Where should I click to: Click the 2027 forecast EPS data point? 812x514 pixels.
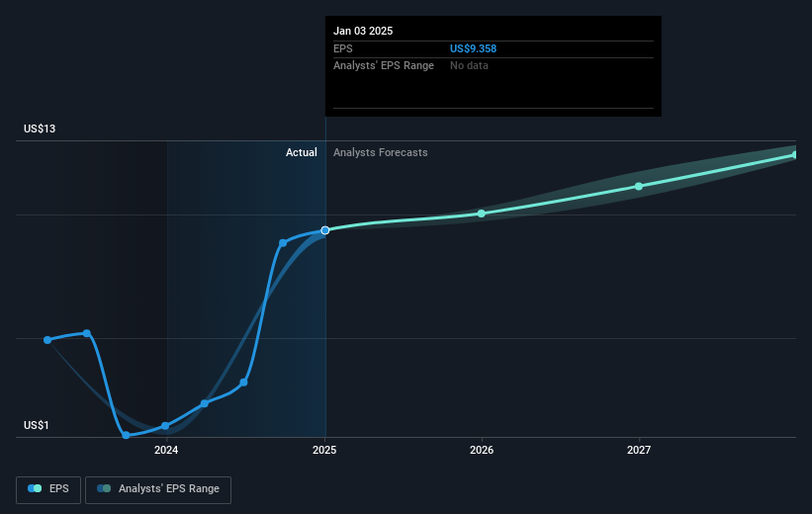point(639,187)
